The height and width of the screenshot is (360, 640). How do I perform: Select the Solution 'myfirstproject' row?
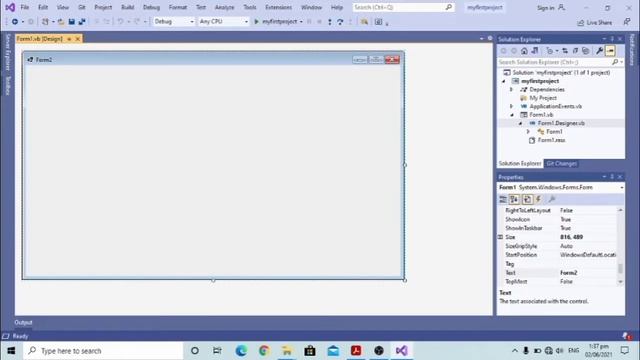(561, 73)
